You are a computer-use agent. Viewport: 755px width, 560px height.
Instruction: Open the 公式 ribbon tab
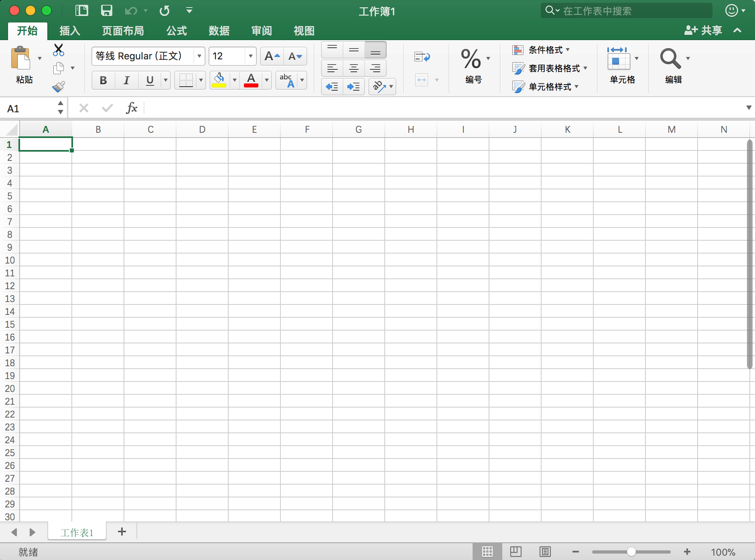177,30
